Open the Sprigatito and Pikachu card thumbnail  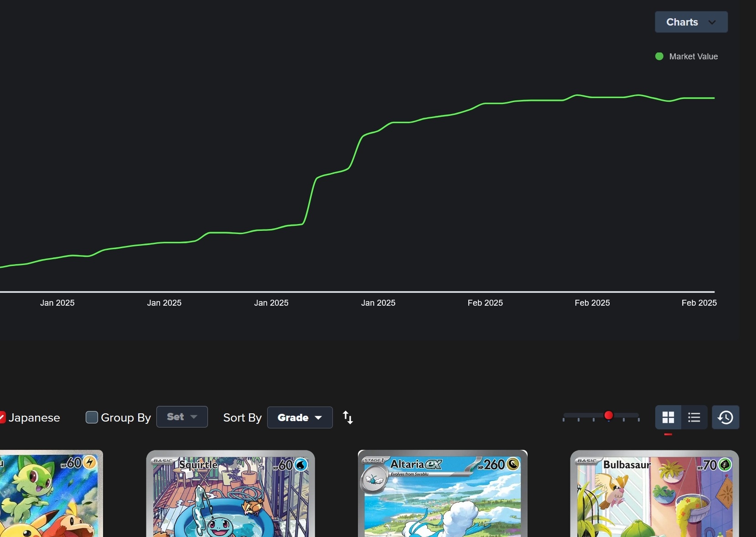(51, 494)
